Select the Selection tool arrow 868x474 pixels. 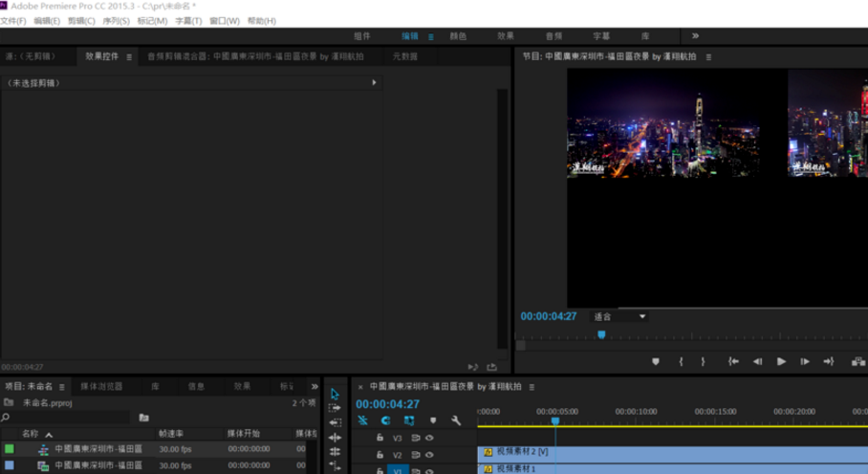[x=335, y=394]
